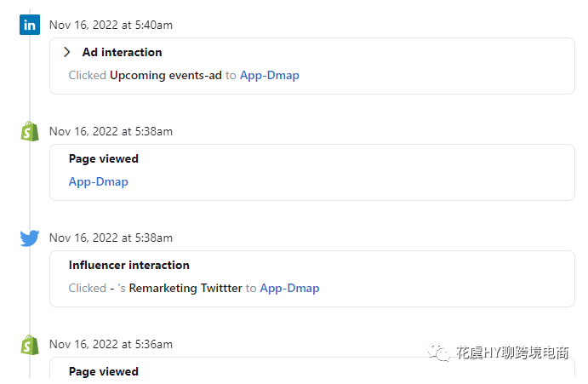
Task: Click the Shopify icon beside the 5:38am timestamp
Action: (x=30, y=131)
